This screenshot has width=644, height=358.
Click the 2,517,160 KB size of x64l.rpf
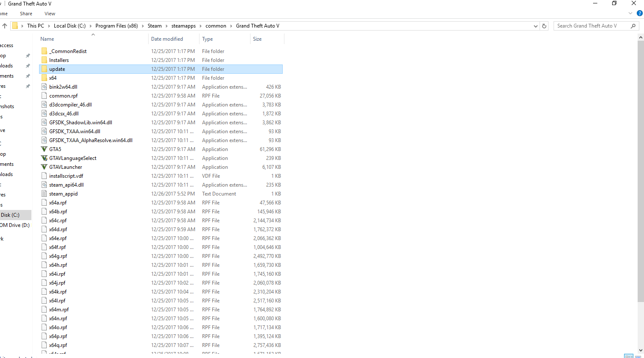tap(267, 301)
